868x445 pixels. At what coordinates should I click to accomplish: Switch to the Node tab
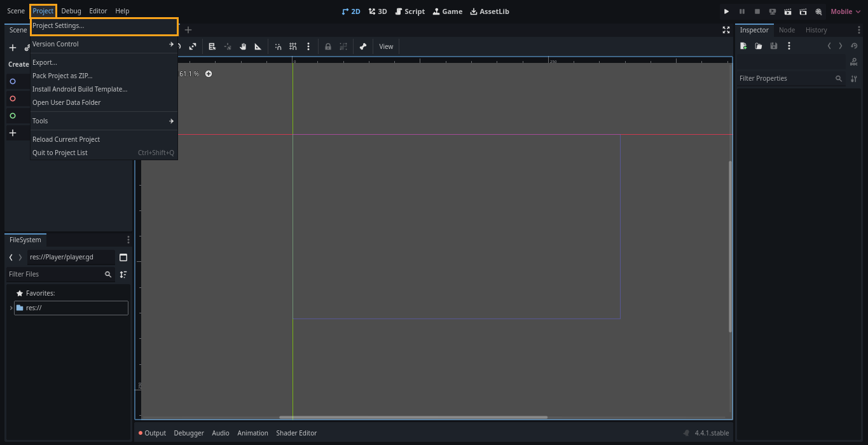(787, 30)
